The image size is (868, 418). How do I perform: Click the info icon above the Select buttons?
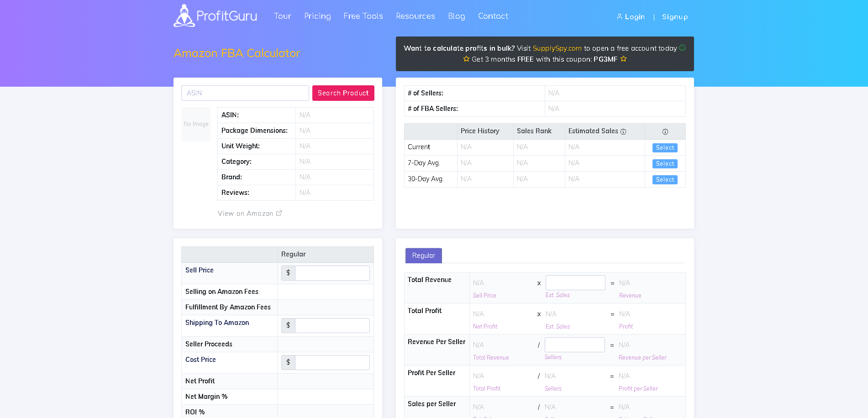click(665, 131)
